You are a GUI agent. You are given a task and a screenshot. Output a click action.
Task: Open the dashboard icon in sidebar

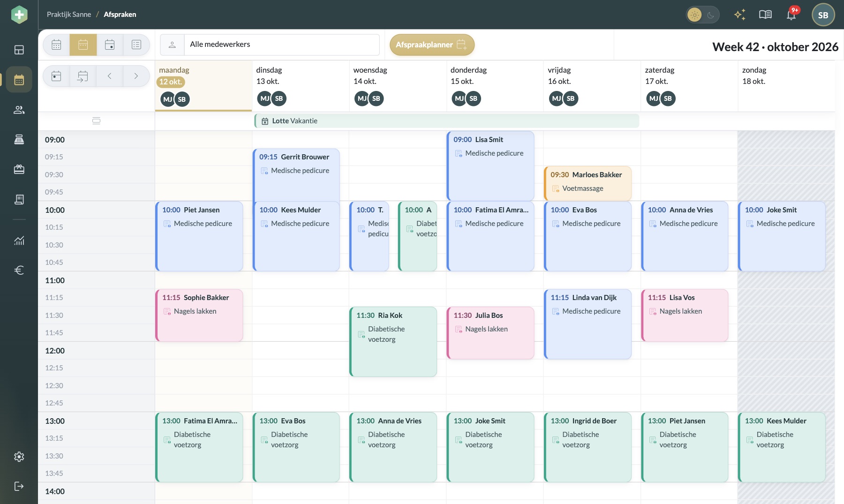coord(19,50)
